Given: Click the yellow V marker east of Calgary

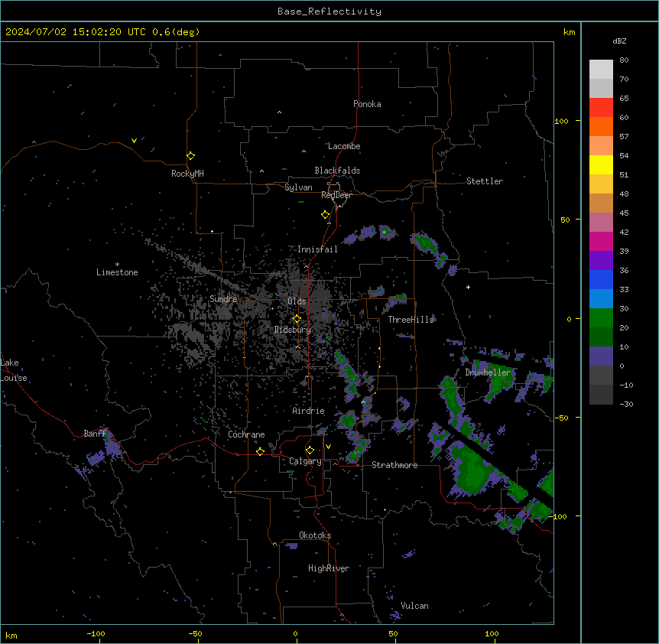Looking at the screenshot, I should click(x=328, y=447).
